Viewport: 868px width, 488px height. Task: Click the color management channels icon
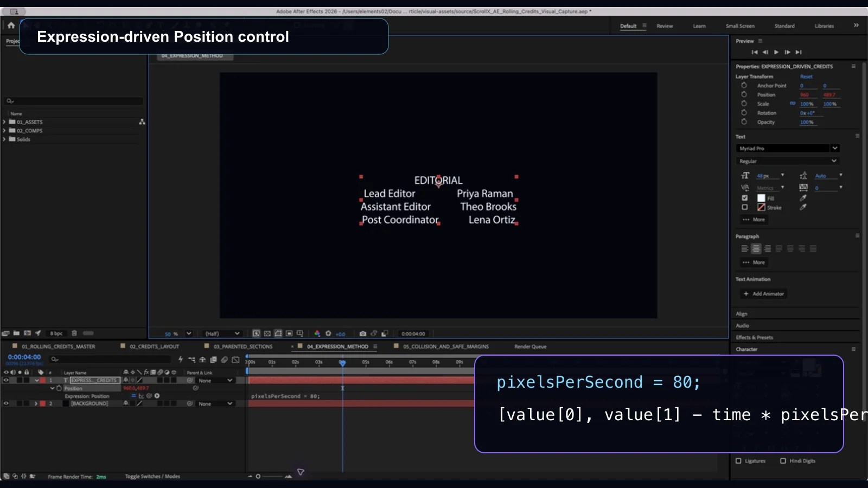pyautogui.click(x=317, y=333)
